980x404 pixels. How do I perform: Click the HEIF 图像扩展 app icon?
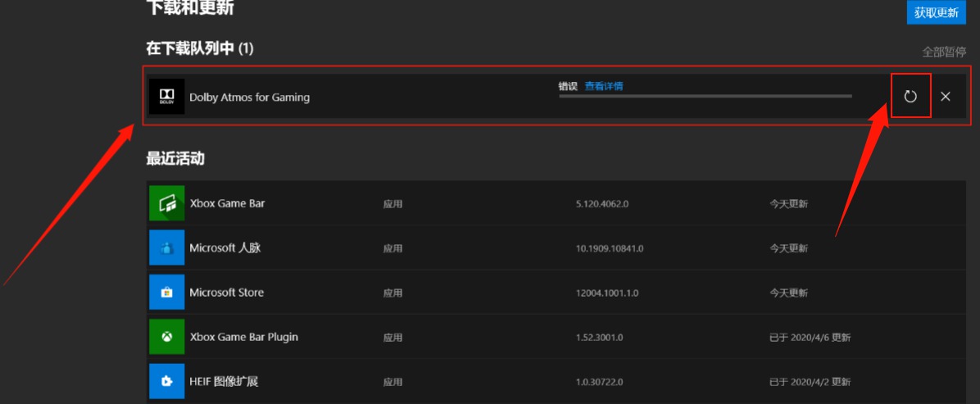tap(167, 381)
